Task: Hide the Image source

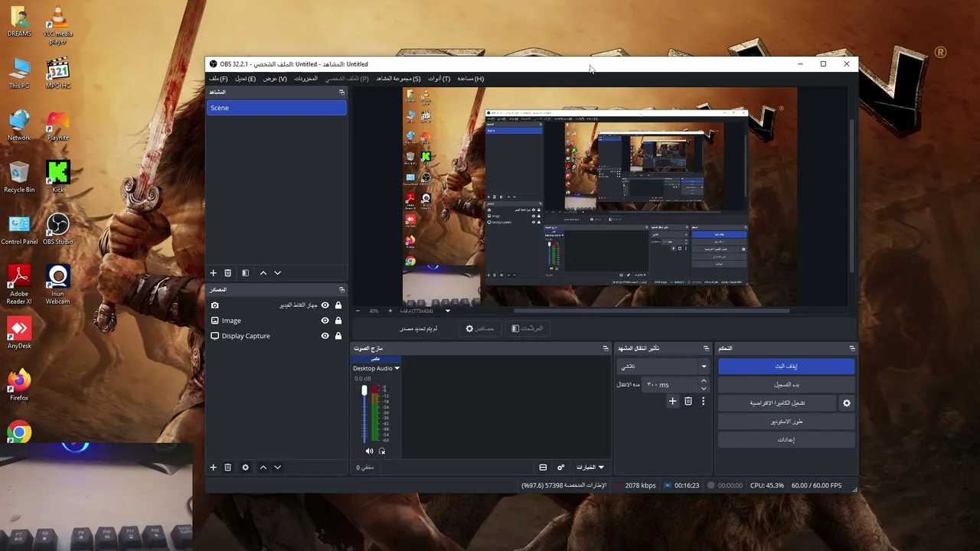Action: 325,321
